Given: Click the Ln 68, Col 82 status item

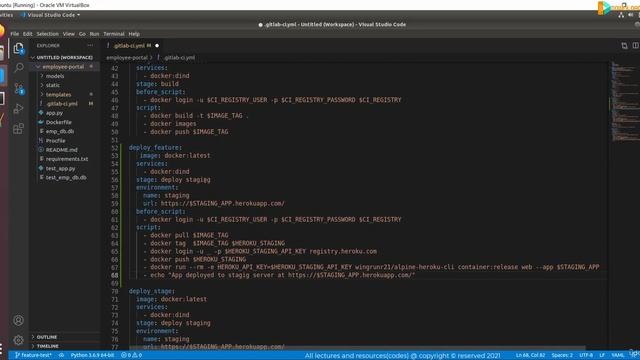Looking at the screenshot, I should (530, 355).
